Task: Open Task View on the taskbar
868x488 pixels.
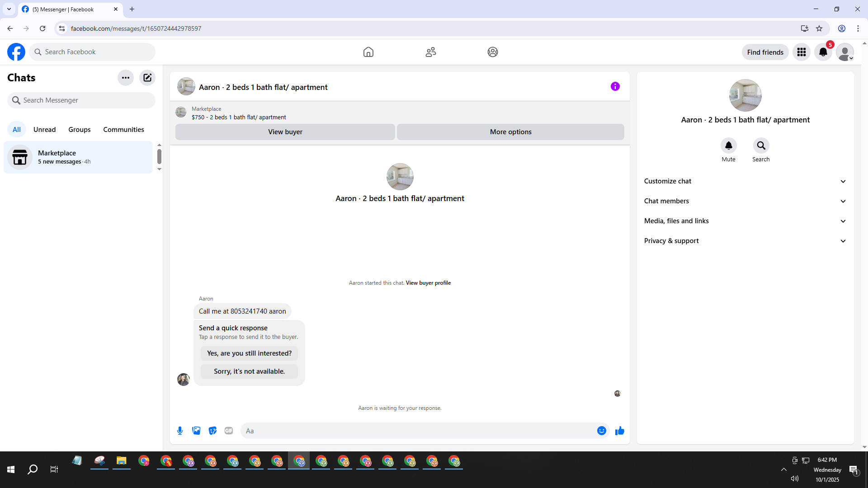Action: [54, 469]
